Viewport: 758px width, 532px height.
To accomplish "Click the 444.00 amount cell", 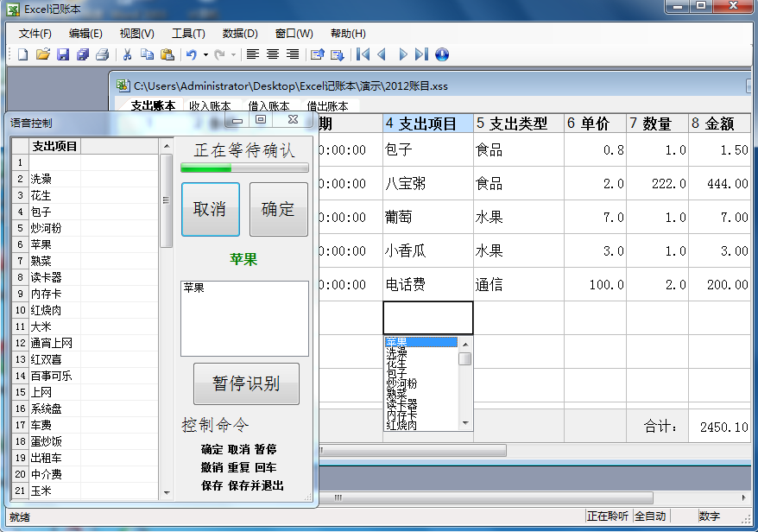I will pos(720,184).
